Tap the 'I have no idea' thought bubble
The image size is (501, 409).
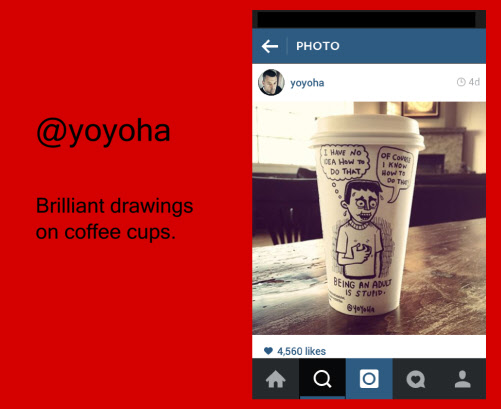pyautogui.click(x=345, y=162)
